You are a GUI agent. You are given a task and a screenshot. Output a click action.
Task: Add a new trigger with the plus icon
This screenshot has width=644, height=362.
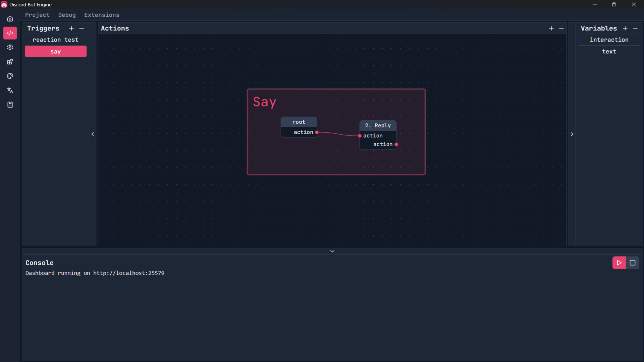[x=71, y=28]
